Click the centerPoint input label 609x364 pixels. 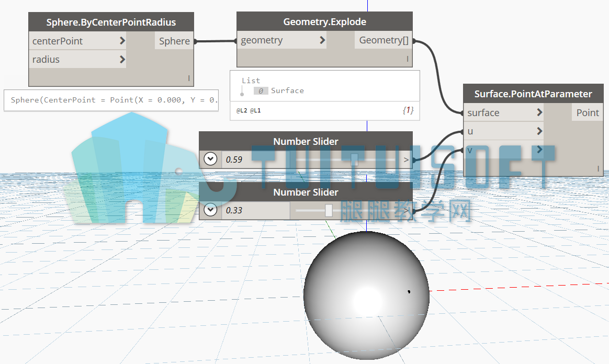(x=58, y=41)
